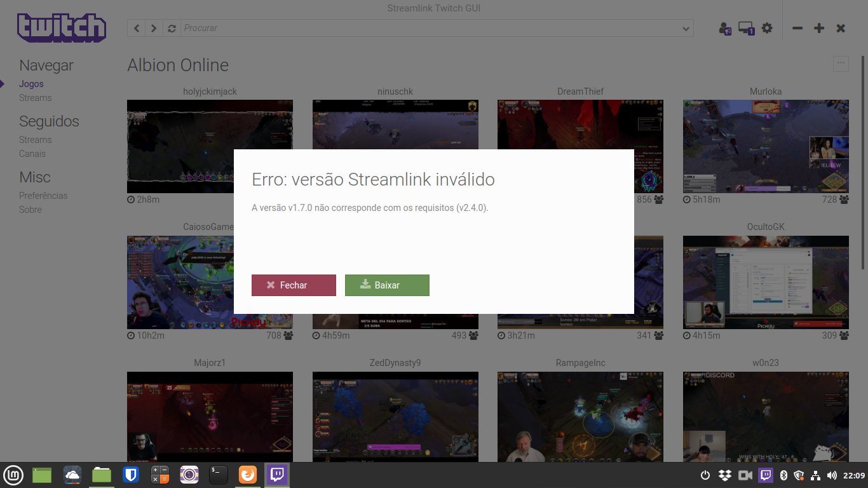Click the Twitch tray icon

coord(766,475)
